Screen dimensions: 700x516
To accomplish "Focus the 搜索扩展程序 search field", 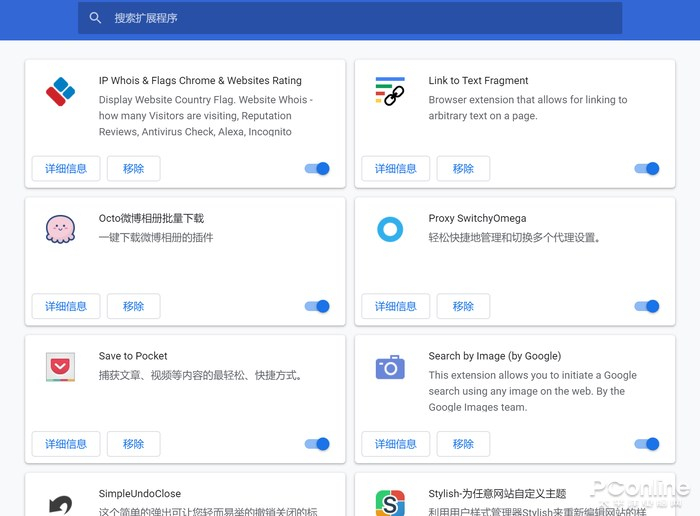I will point(350,18).
